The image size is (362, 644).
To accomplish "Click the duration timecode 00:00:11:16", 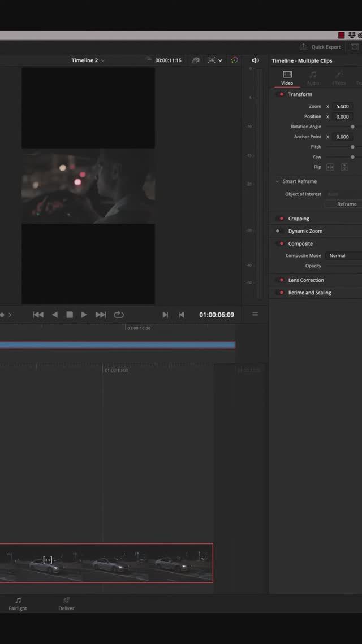I will click(x=168, y=60).
